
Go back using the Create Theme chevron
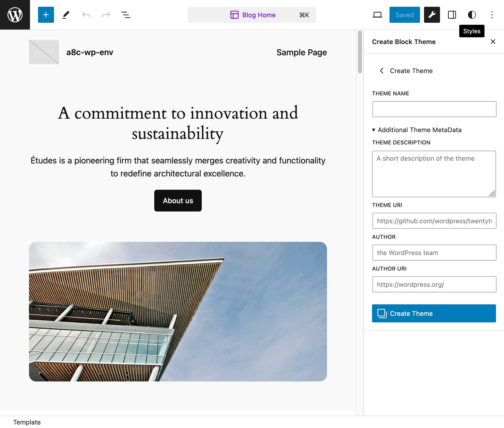click(382, 71)
